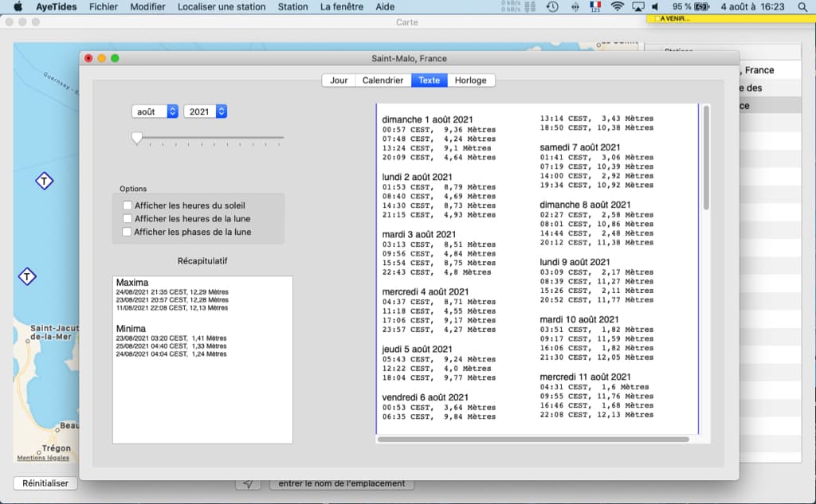The height and width of the screenshot is (504, 816).
Task: Click the location name search field
Action: [341, 484]
